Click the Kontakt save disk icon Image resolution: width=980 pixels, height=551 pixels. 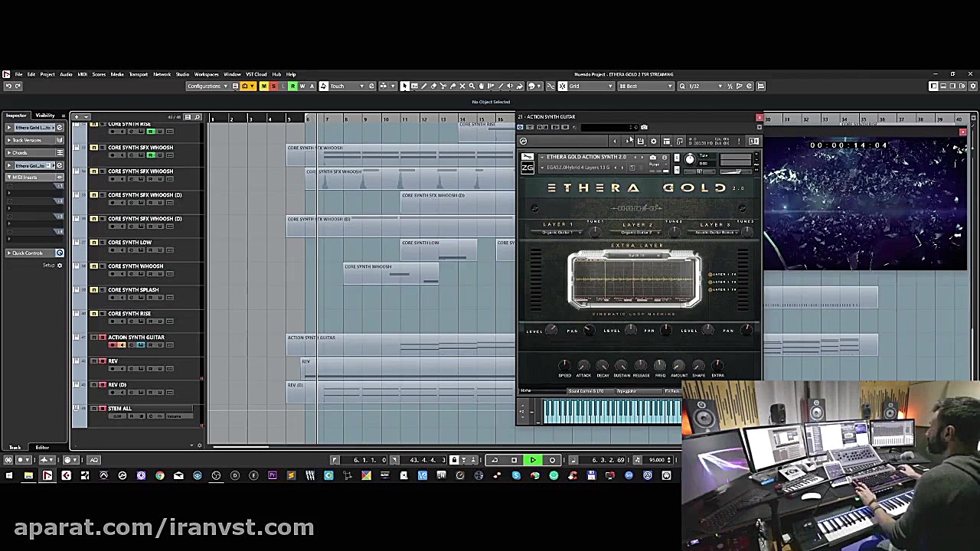641,141
